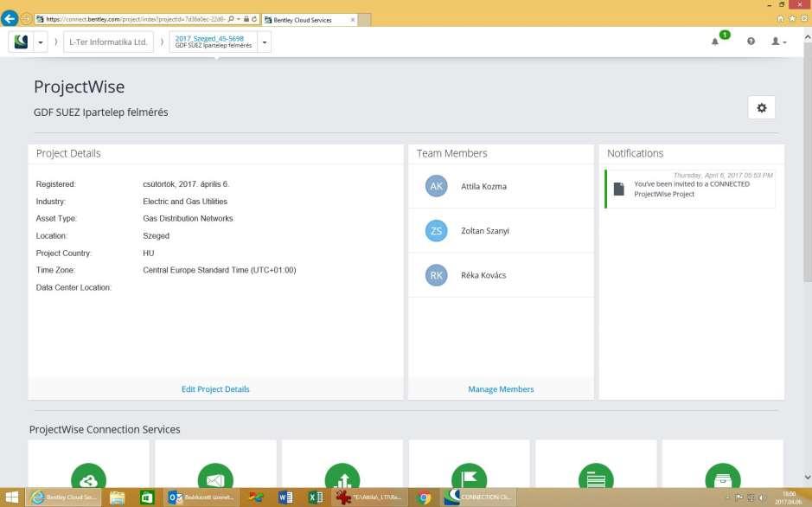This screenshot has width=812, height=507.
Task: Open the Windows Store taskbar icon
Action: click(148, 497)
